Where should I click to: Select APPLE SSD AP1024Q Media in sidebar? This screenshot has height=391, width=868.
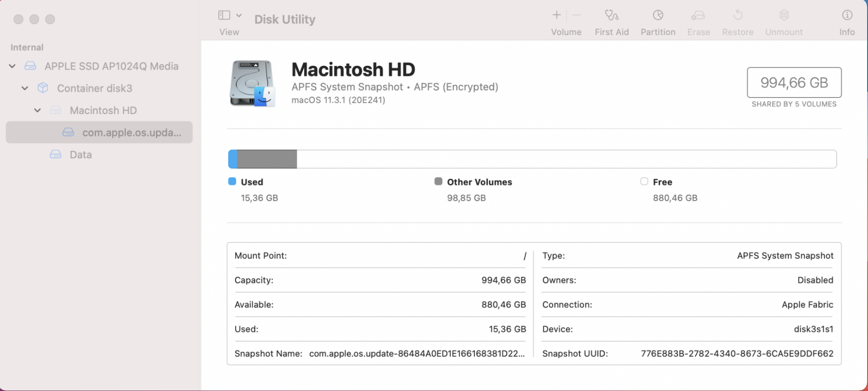(112, 66)
